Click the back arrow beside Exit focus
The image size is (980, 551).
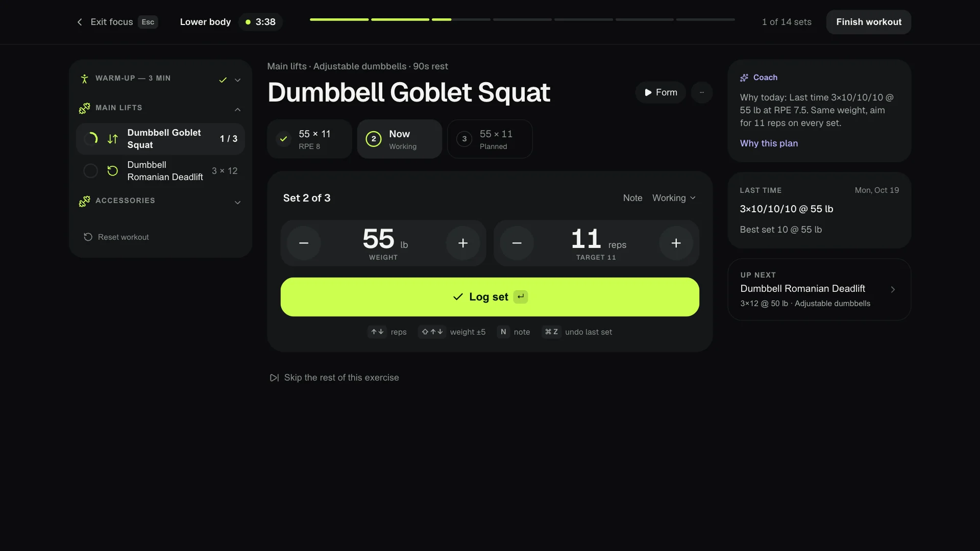tap(80, 22)
